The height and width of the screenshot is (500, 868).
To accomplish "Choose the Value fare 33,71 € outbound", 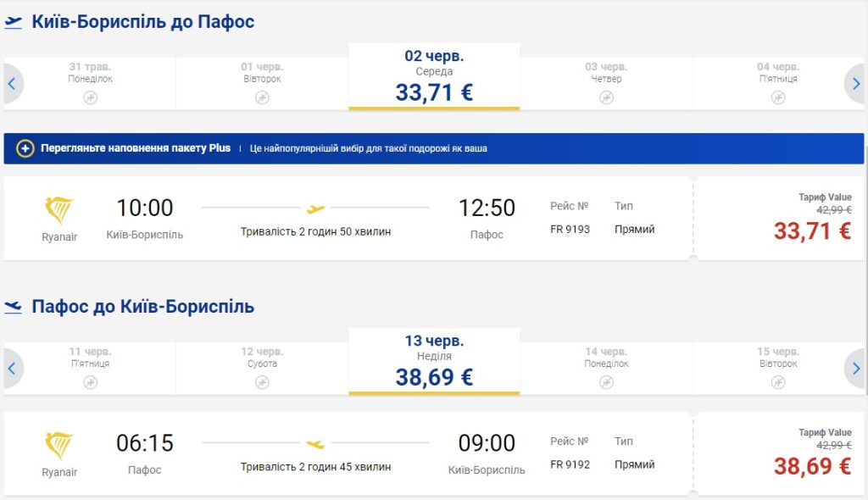I will point(811,230).
